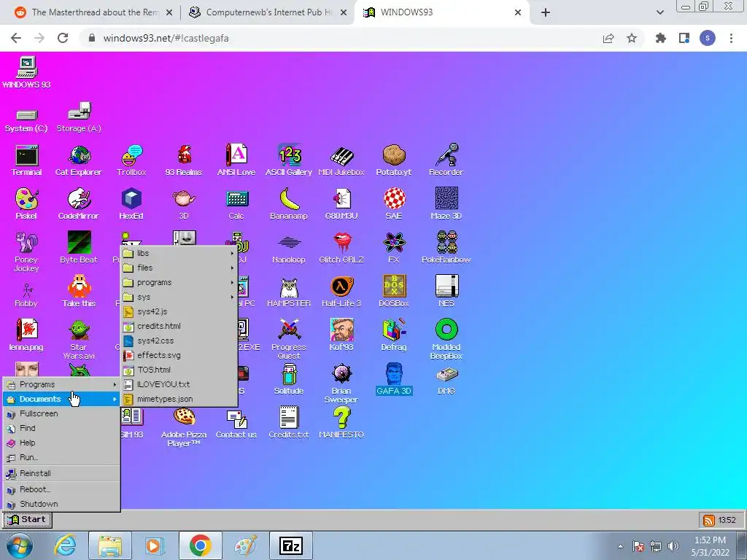Image resolution: width=747 pixels, height=560 pixels.
Task: Switch to the Computernewb's Internet Pub tab
Action: coord(267,12)
